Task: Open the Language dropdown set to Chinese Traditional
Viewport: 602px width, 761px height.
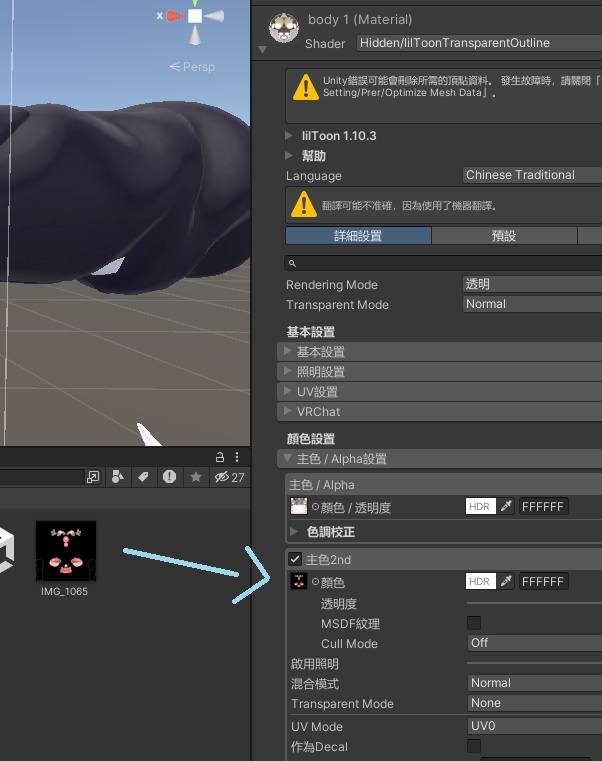Action: click(532, 175)
